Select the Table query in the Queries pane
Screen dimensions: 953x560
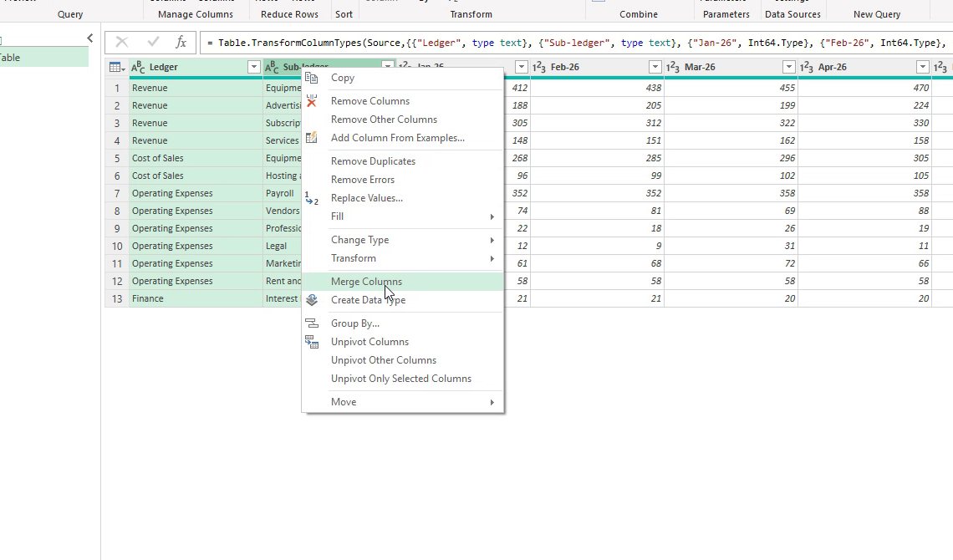43,58
